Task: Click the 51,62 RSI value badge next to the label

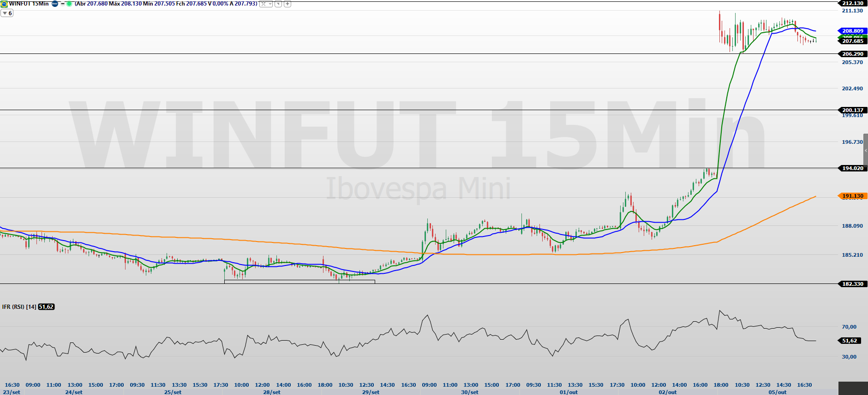Action: tap(46, 307)
